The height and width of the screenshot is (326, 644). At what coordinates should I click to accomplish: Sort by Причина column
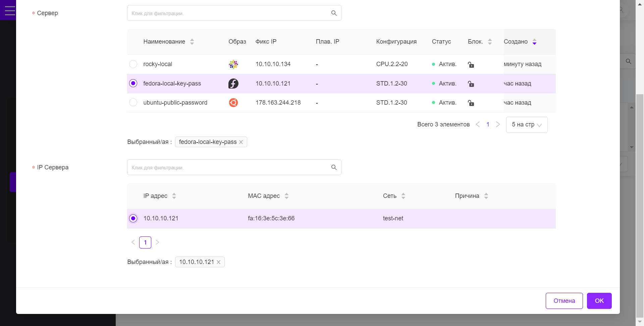(486, 196)
